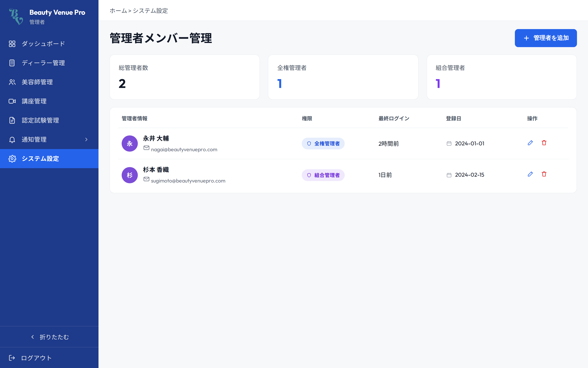Click the name 永井 大輔
Viewport: 588px width, 368px height.
click(156, 139)
